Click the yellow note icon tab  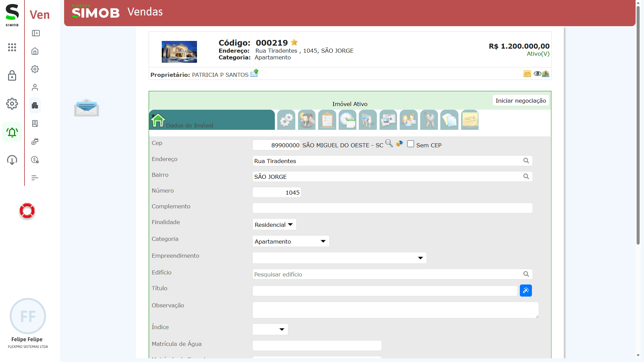(469, 120)
